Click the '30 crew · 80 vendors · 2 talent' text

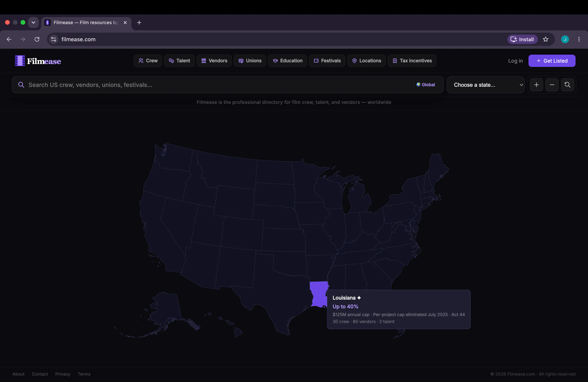(x=363, y=322)
